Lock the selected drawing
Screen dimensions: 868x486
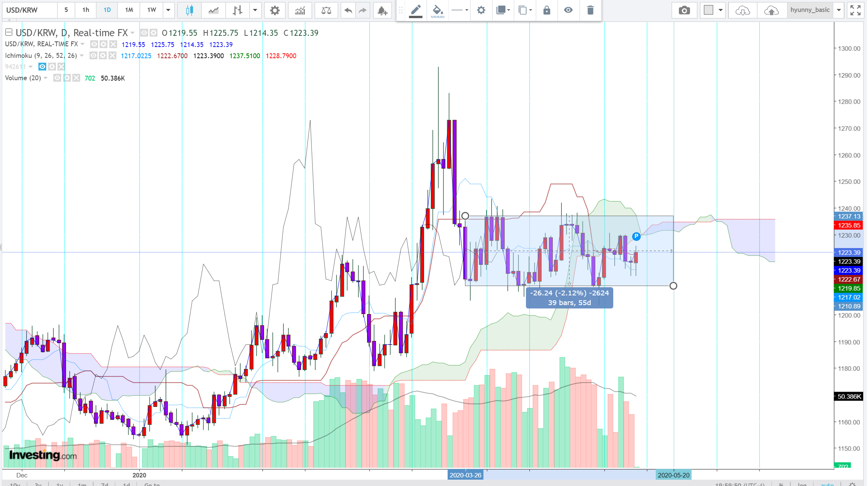(x=546, y=10)
